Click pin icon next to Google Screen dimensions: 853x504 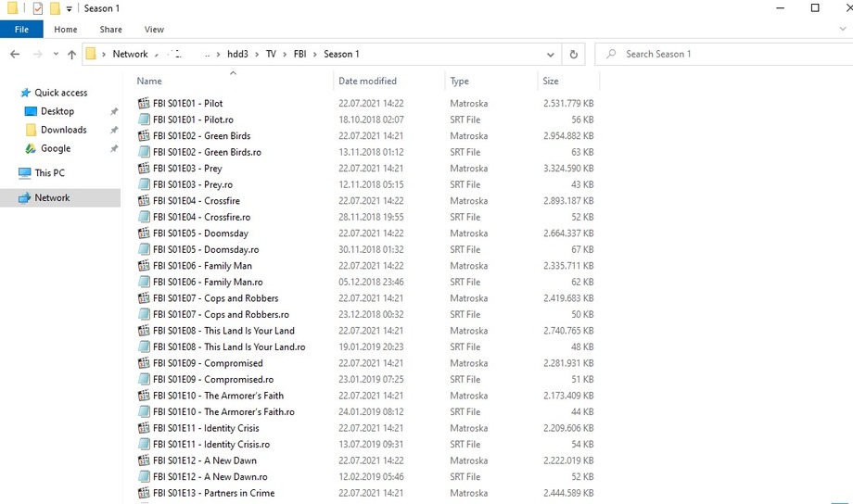click(x=114, y=148)
